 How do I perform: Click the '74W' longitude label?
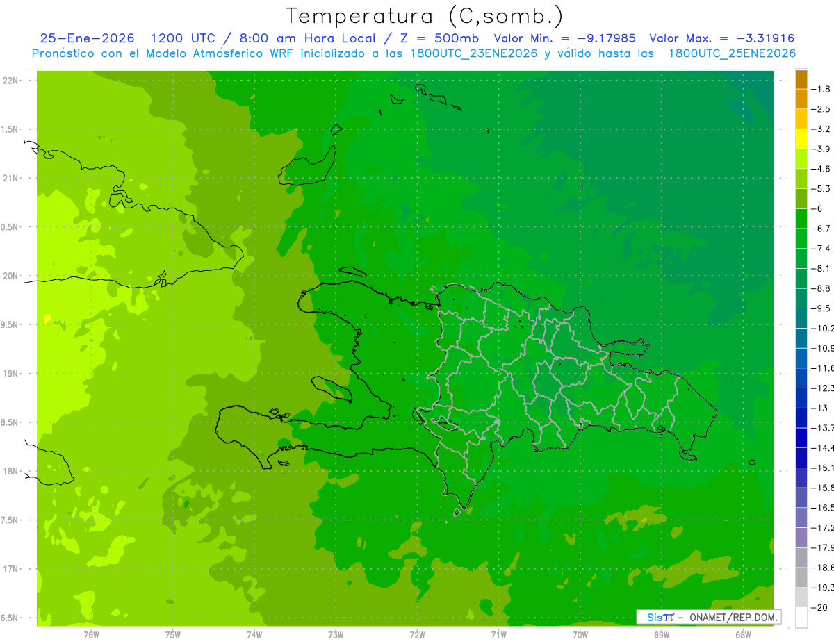pos(254,634)
